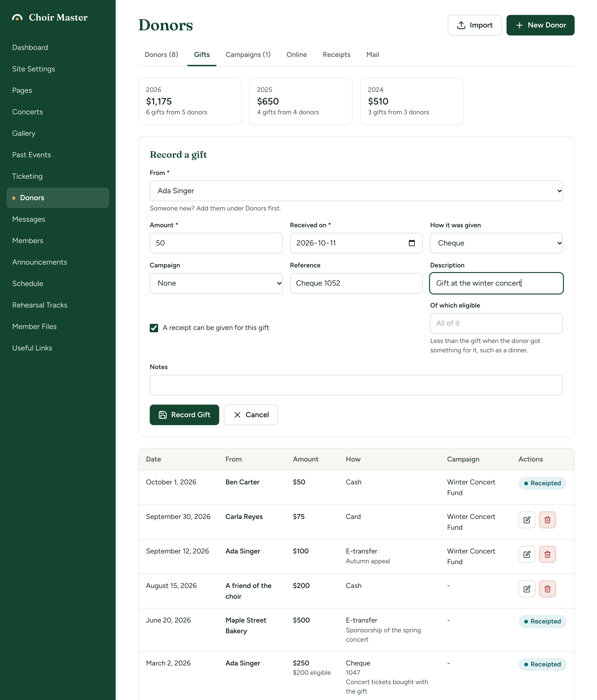This screenshot has width=597, height=700.
Task: Click the Choir Master logo icon
Action: (17, 17)
